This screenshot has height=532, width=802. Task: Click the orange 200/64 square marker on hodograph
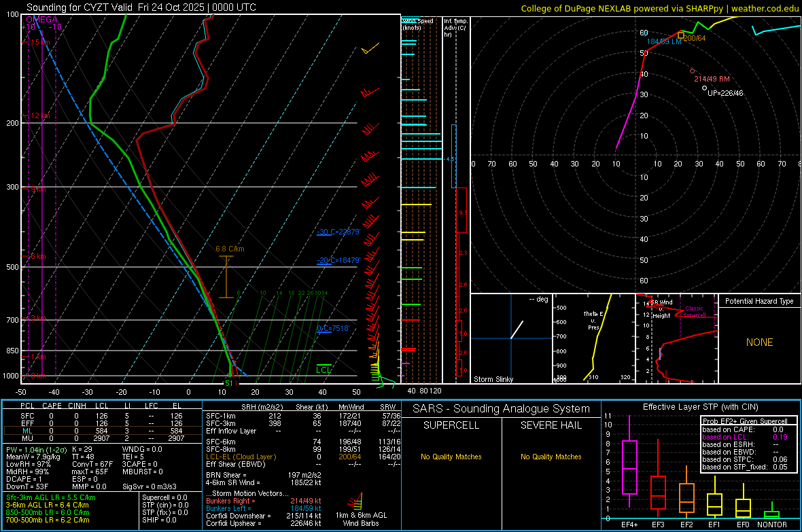tap(681, 35)
